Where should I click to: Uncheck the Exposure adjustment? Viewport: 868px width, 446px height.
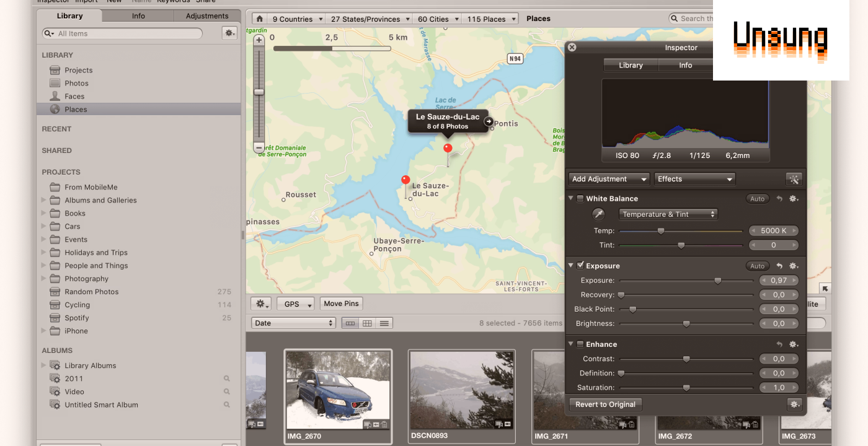[x=580, y=266]
